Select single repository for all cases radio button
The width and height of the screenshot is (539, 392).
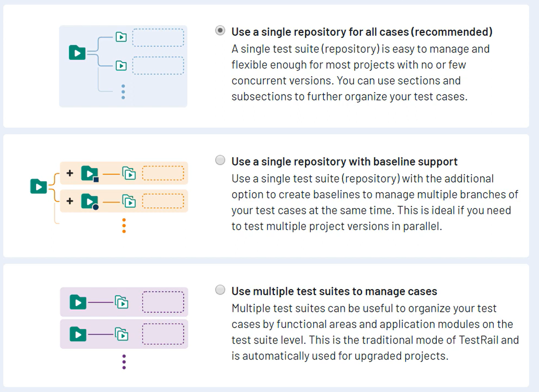click(220, 31)
